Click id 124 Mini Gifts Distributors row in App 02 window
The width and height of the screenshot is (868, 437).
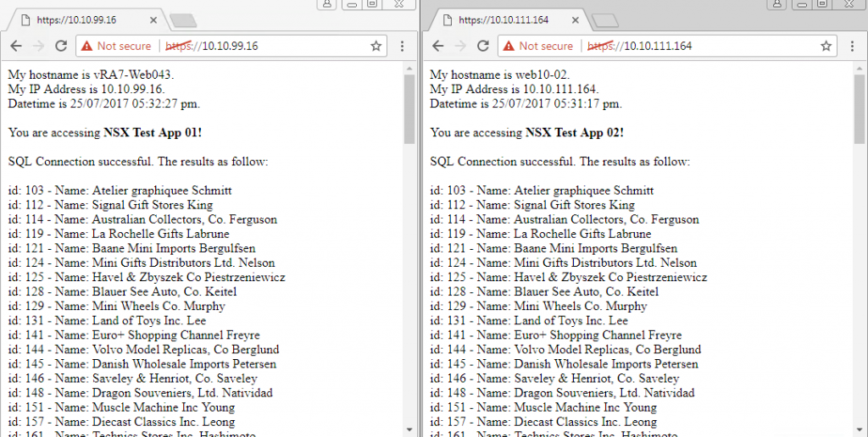(563, 263)
